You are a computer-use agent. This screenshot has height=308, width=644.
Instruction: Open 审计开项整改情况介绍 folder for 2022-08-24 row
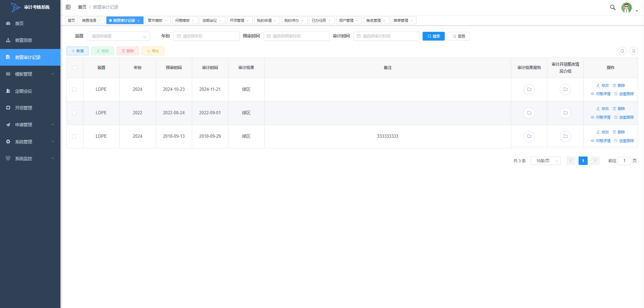[x=565, y=113]
